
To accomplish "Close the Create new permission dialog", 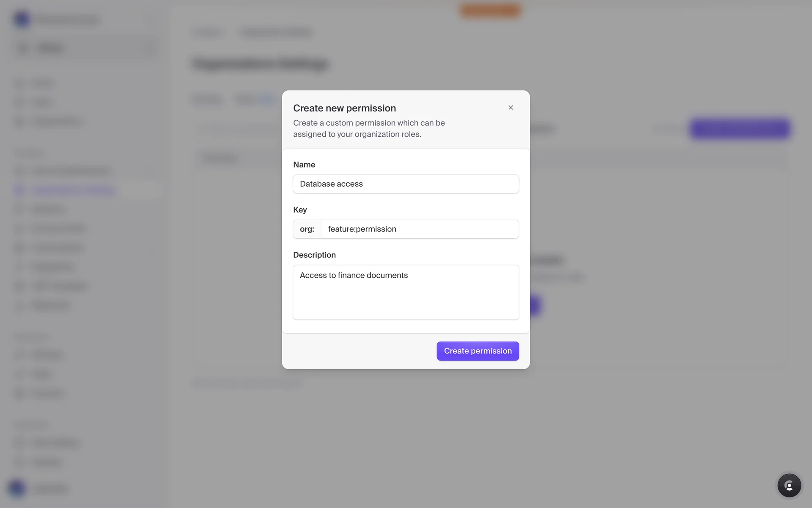I will [x=510, y=108].
